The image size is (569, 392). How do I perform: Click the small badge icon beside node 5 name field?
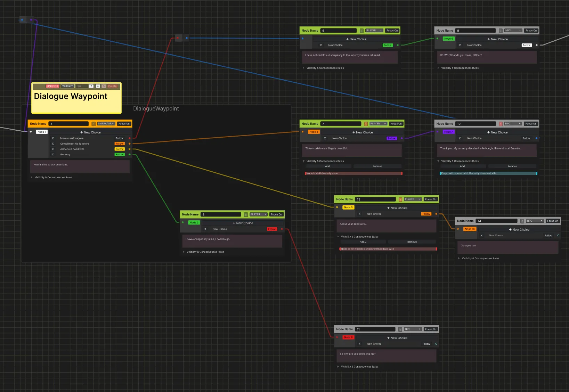coord(93,123)
